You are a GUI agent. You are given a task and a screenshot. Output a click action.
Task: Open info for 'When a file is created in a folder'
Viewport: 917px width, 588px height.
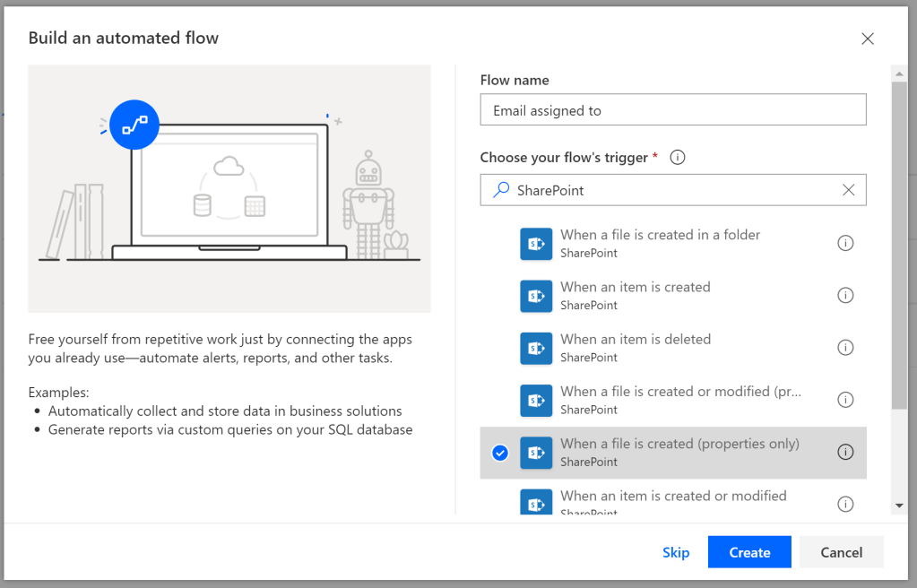pos(844,243)
